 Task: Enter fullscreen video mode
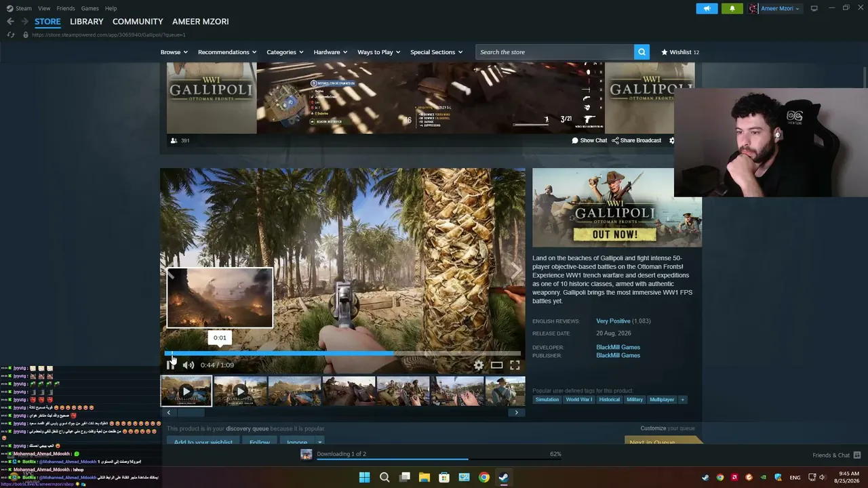click(515, 365)
